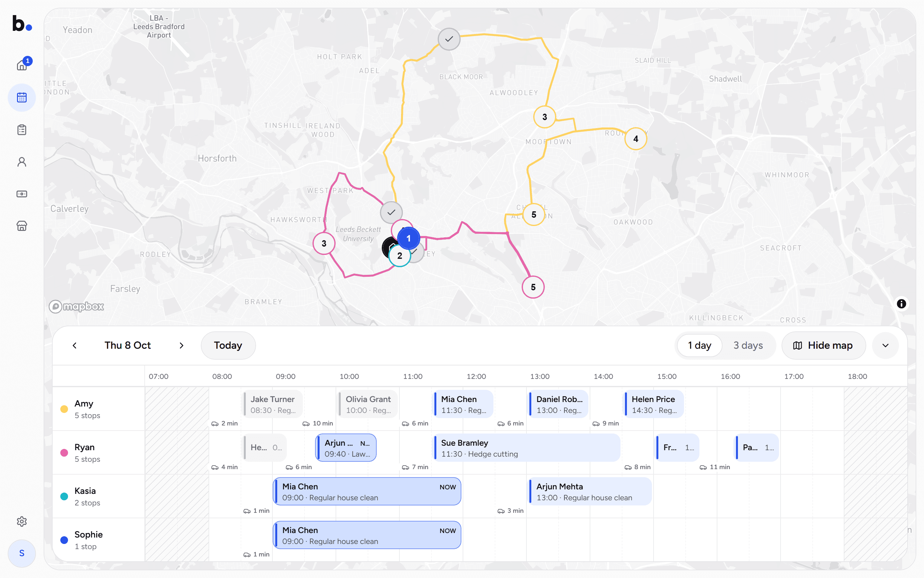Click the completed checkmark marker near Black Moor
This screenshot has height=578, width=924.
pos(449,39)
